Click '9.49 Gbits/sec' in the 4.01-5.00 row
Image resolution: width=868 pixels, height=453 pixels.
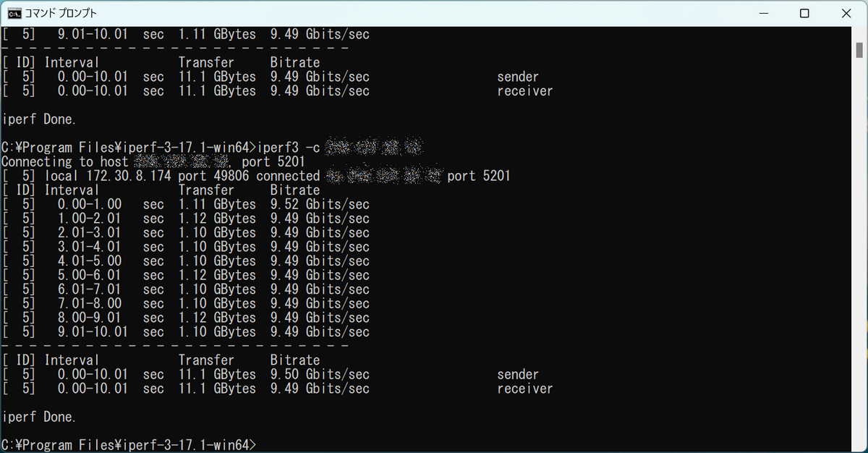[320, 261]
